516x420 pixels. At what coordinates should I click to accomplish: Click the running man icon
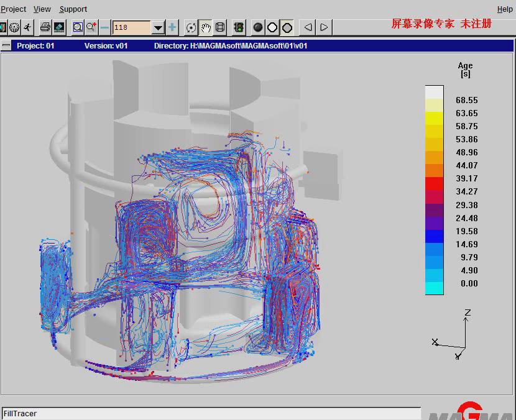coord(27,27)
